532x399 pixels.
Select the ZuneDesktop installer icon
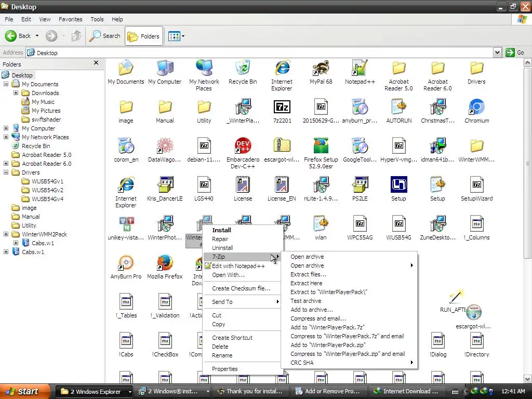tap(437, 224)
